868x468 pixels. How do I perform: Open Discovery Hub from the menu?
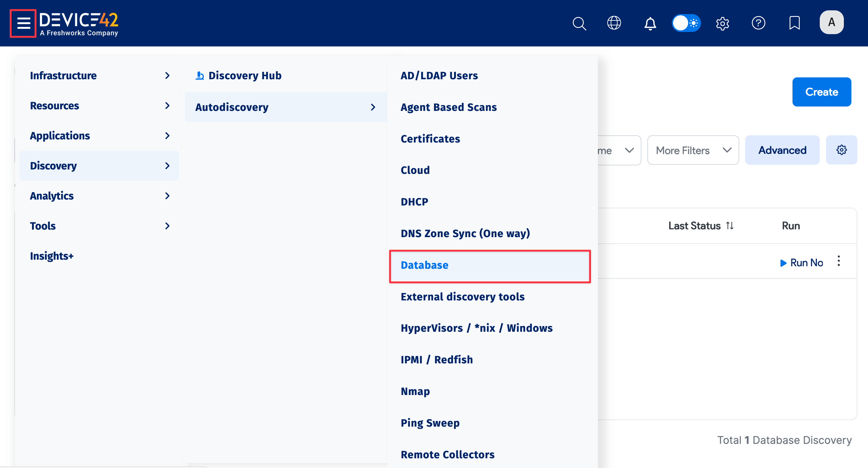tap(245, 75)
